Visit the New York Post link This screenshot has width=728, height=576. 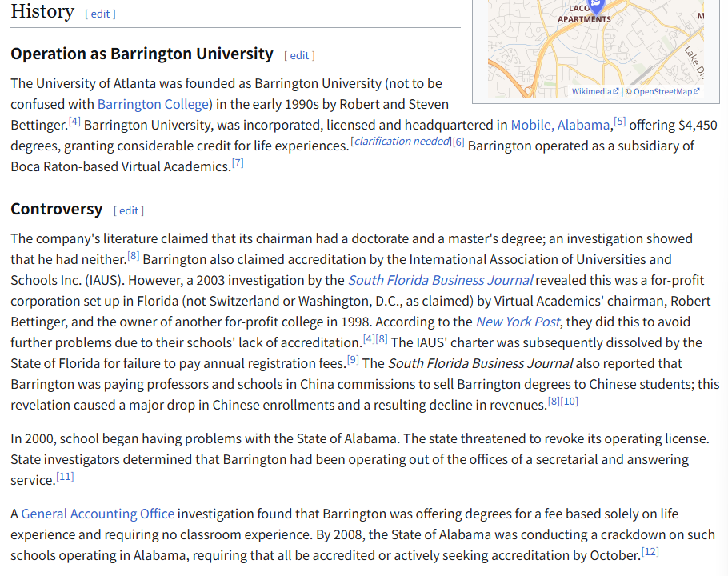tap(518, 322)
